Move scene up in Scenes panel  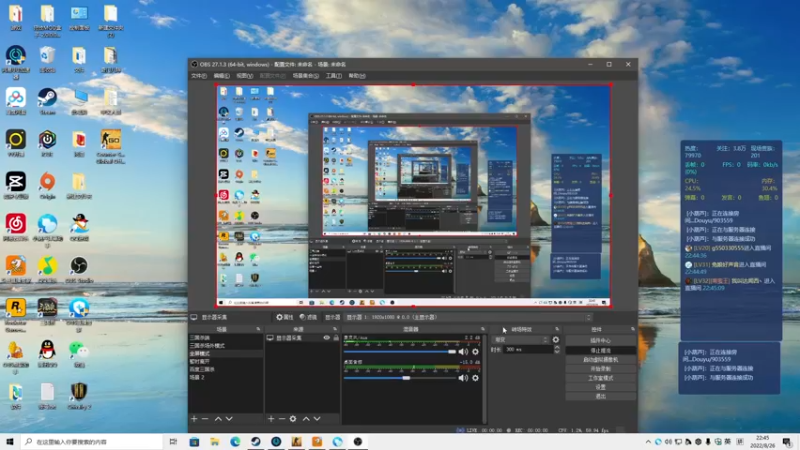(218, 419)
